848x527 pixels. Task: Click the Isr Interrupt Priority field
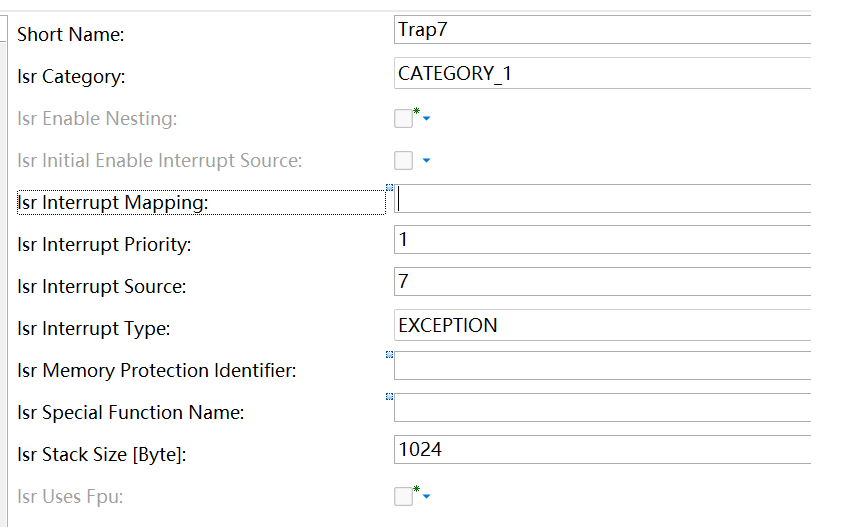click(602, 239)
